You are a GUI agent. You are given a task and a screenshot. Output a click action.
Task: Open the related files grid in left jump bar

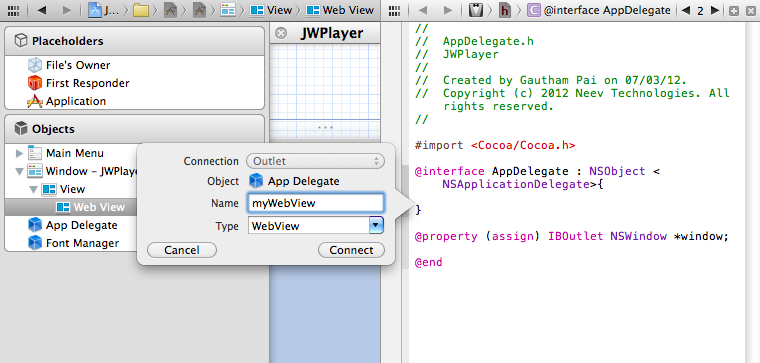point(14,10)
